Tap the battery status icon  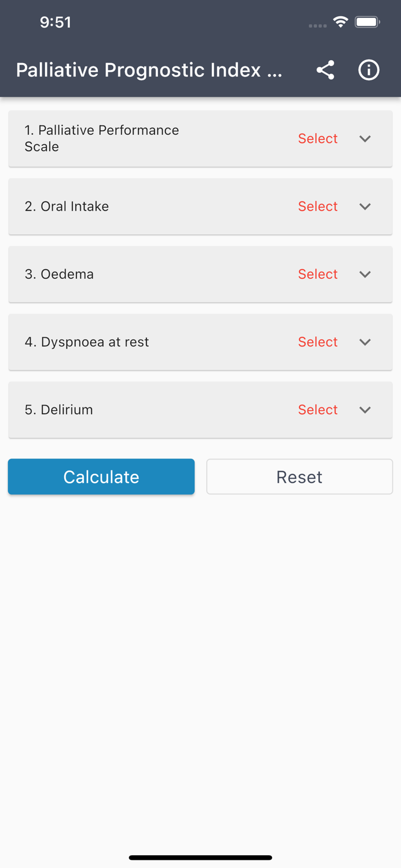[x=367, y=22]
